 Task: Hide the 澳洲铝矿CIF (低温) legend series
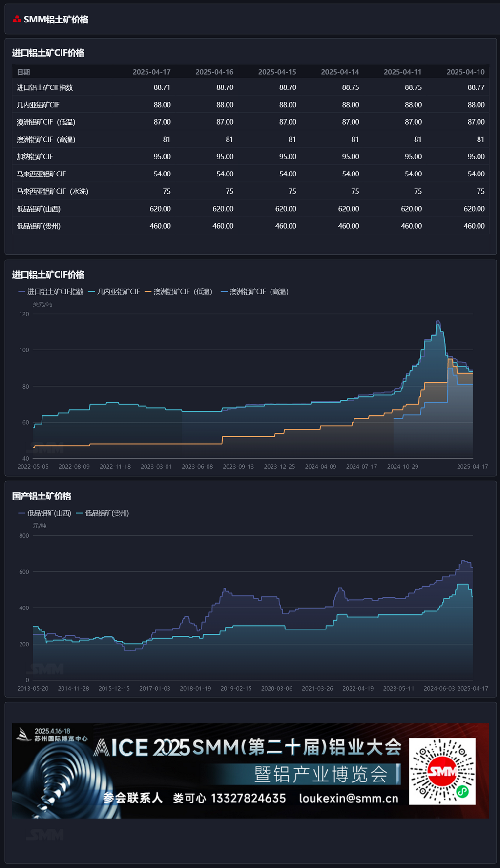pyautogui.click(x=178, y=292)
